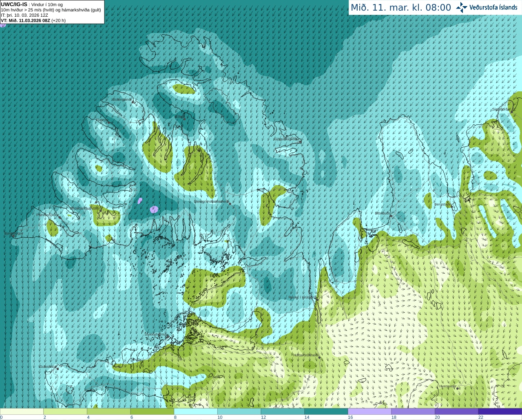Click the Gjögurflugvöllur station label
The image size is (522, 420).
[x=286, y=139]
